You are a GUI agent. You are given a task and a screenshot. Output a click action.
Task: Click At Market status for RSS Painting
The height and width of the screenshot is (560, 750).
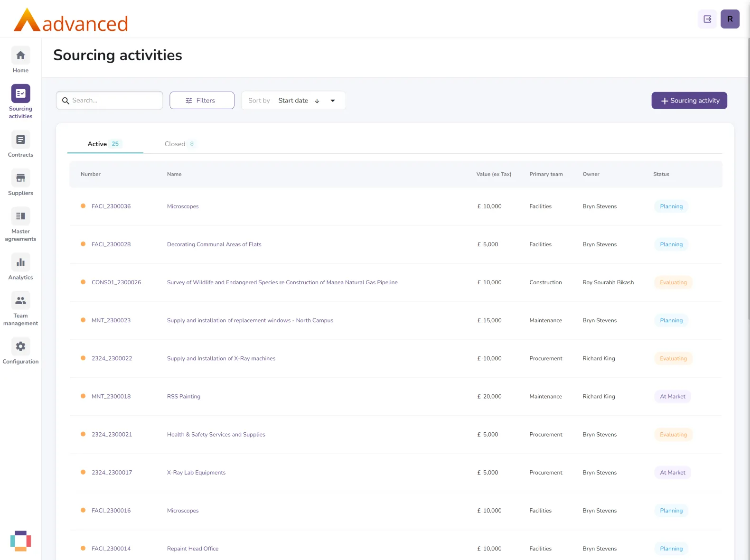click(673, 396)
